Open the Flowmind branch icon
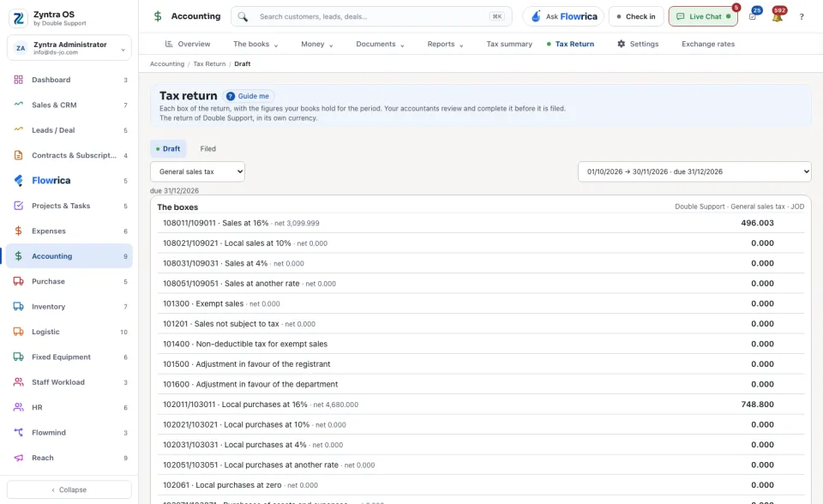 click(x=18, y=433)
